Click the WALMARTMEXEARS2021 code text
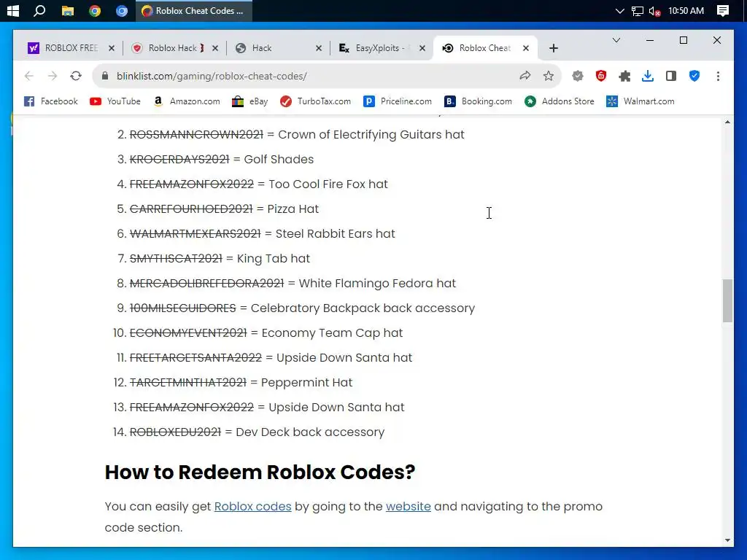Screen dimensions: 747x560 coord(196,234)
